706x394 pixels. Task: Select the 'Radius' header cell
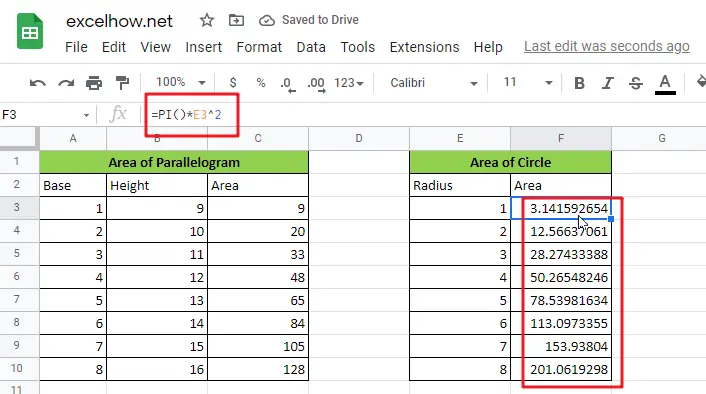[460, 185]
